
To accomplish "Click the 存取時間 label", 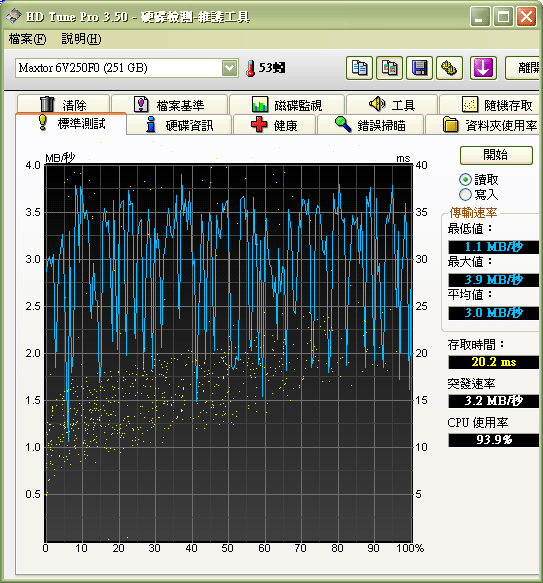I will 476,345.
